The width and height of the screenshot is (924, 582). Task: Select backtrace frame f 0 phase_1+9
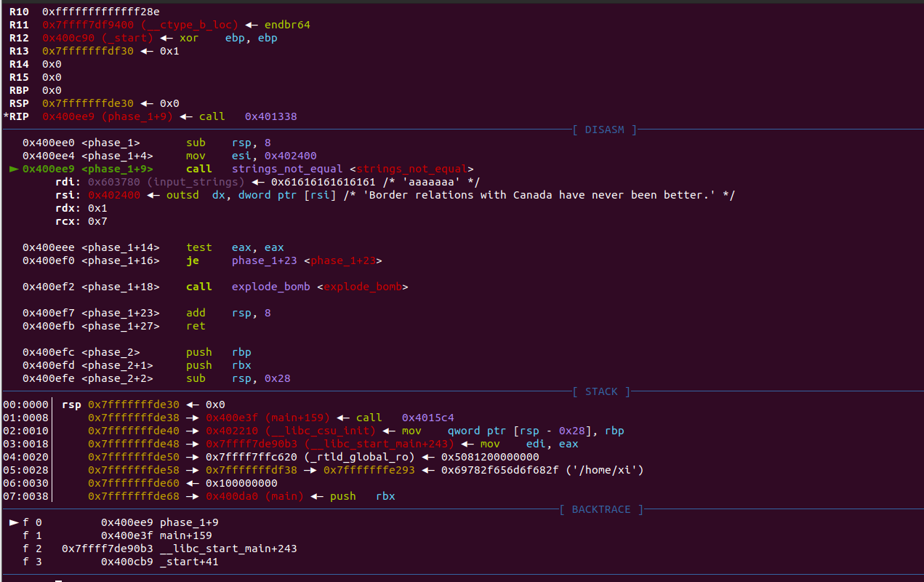coord(121,522)
